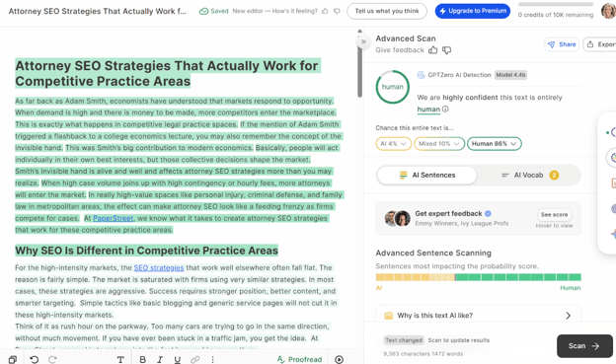Share the scan results
The width and height of the screenshot is (616, 364).
click(x=562, y=44)
